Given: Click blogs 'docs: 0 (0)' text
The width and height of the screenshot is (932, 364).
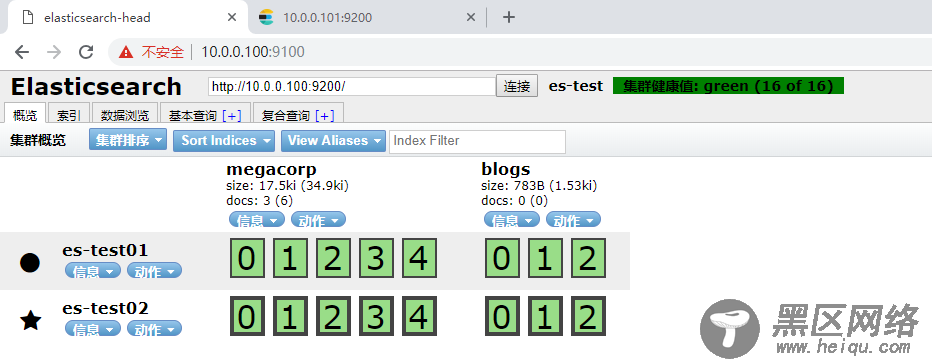Looking at the screenshot, I should coord(514,201).
